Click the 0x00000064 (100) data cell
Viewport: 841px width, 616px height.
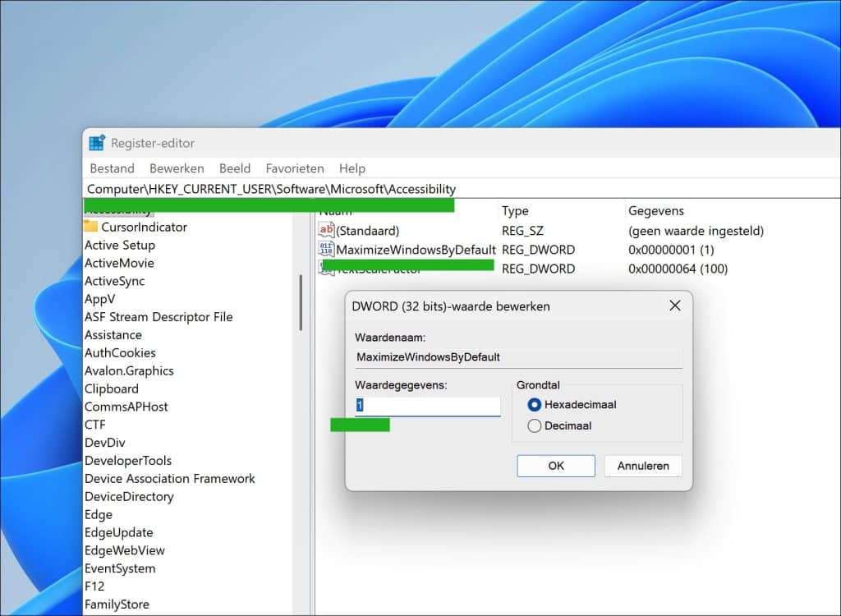(678, 269)
